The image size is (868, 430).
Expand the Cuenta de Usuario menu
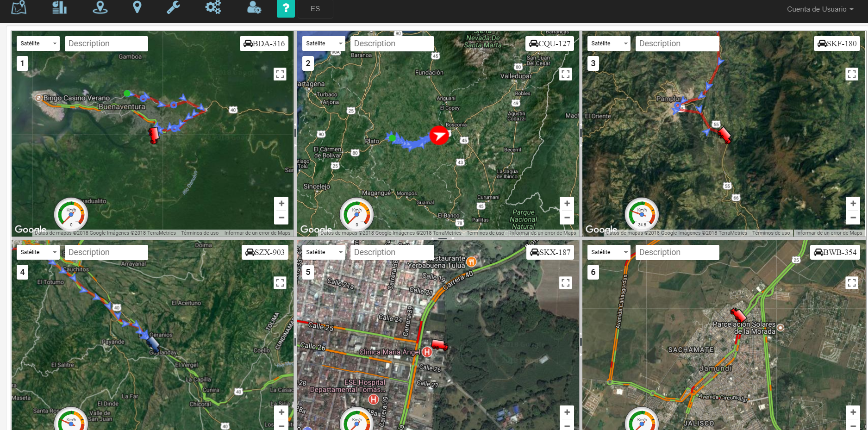(x=820, y=9)
